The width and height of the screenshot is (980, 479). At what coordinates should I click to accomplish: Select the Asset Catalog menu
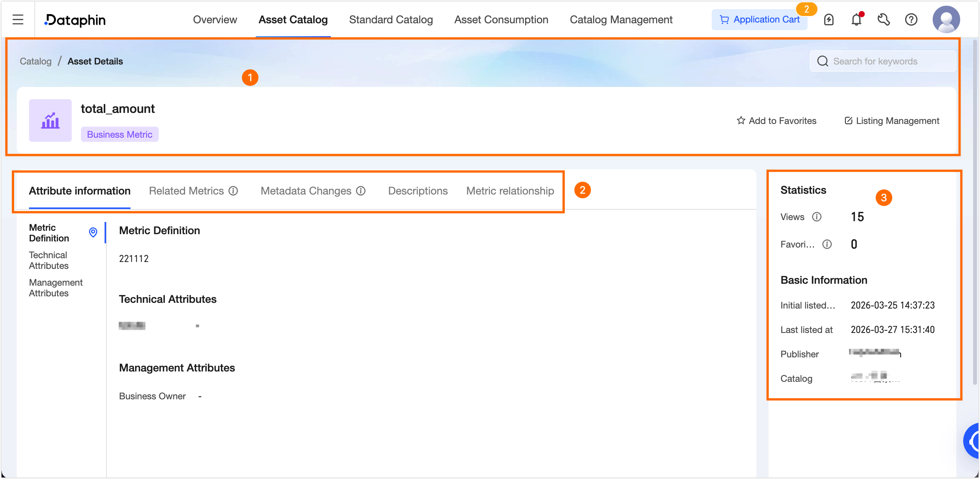click(293, 20)
